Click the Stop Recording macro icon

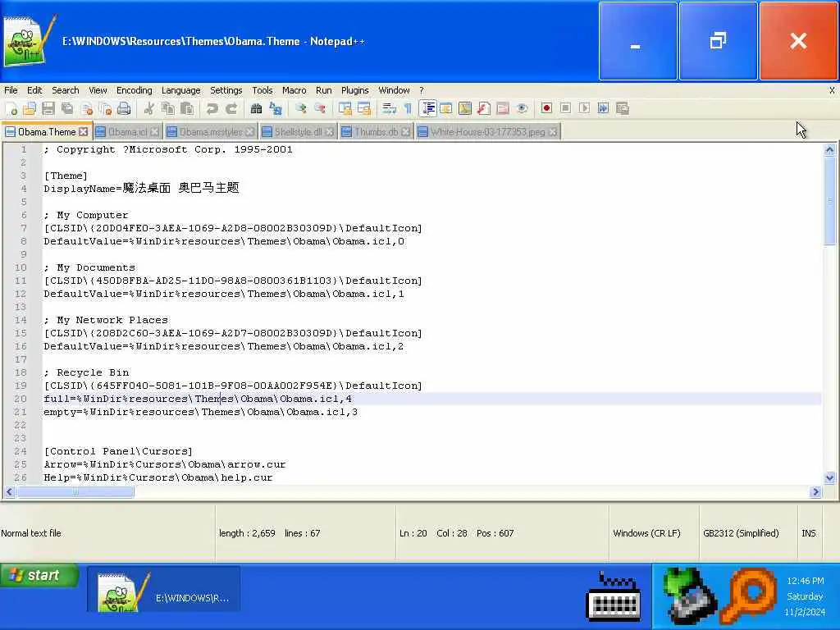point(565,109)
